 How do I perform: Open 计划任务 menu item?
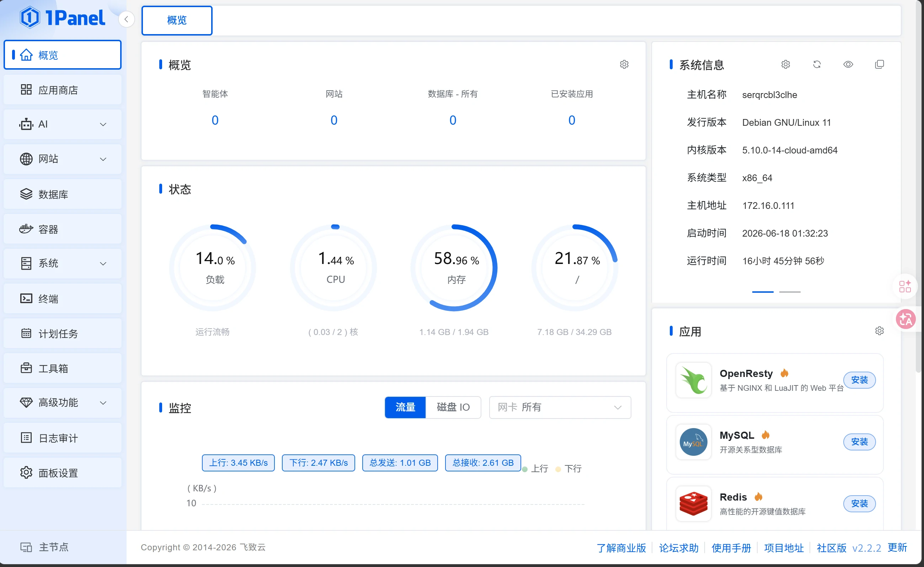pos(62,333)
